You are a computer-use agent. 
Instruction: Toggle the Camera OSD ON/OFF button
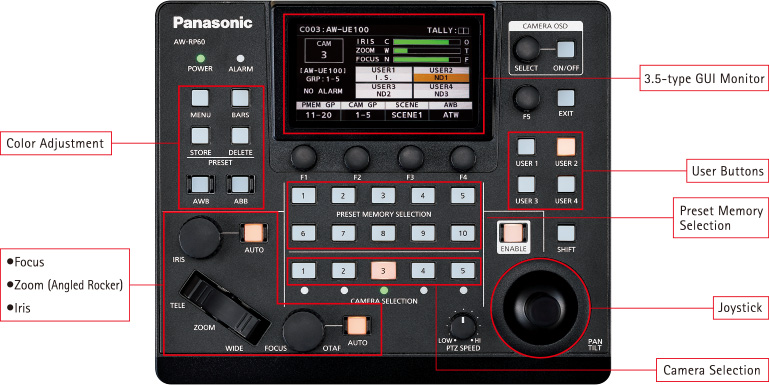(x=566, y=49)
